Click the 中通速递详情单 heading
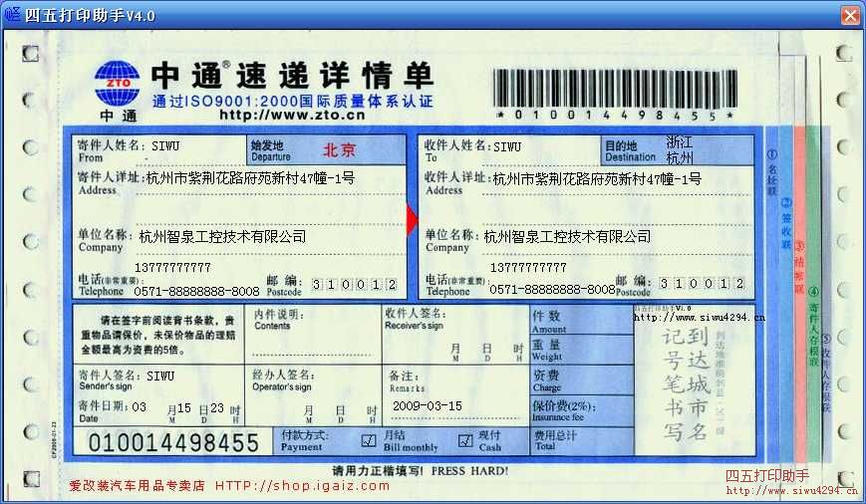866x504 pixels. [x=292, y=76]
